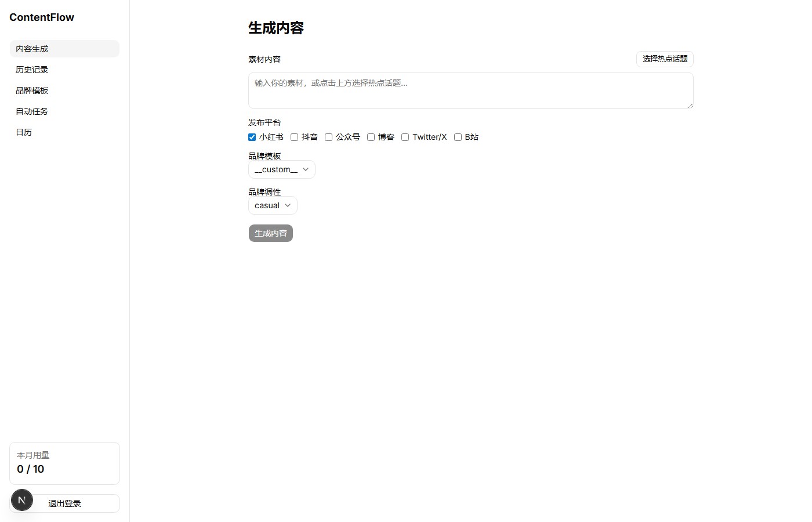Click the ContentFlow logo
Screen dimensions: 812x522
(x=41, y=17)
